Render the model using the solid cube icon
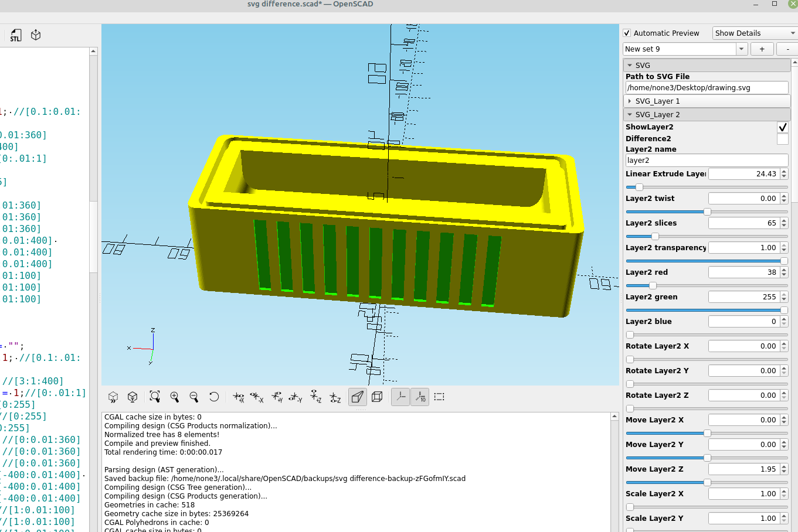798x532 pixels. (x=132, y=397)
